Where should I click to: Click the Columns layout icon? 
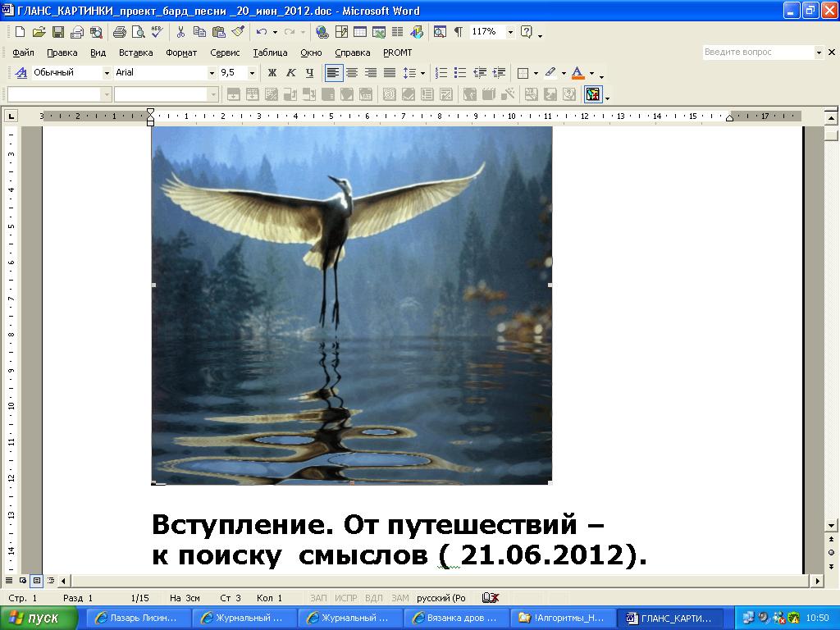point(398,32)
